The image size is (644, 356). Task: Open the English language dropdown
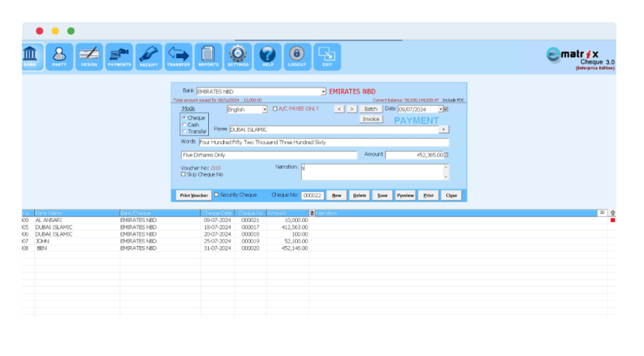coord(264,109)
